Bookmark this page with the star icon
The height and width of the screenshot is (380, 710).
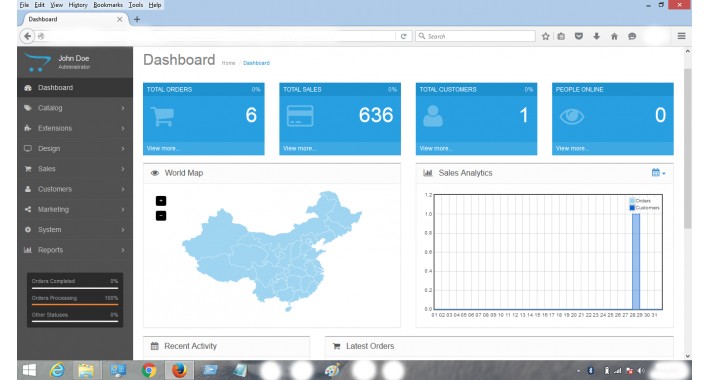[x=546, y=36]
